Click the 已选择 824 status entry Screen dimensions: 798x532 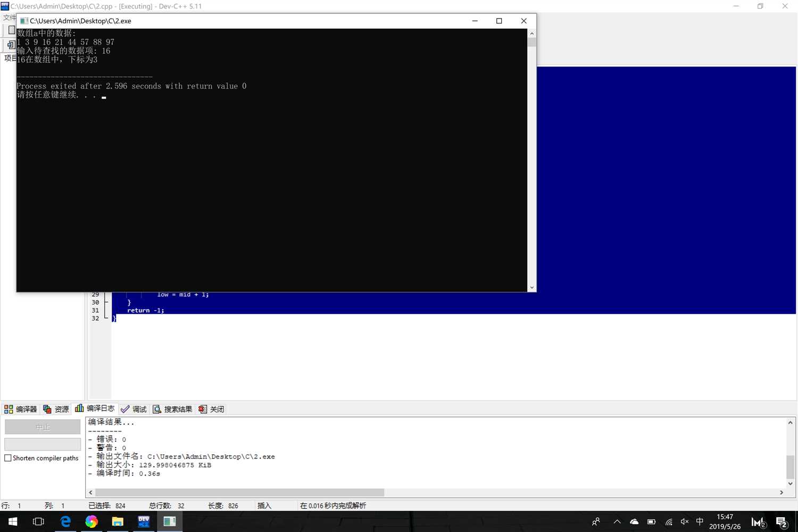107,506
